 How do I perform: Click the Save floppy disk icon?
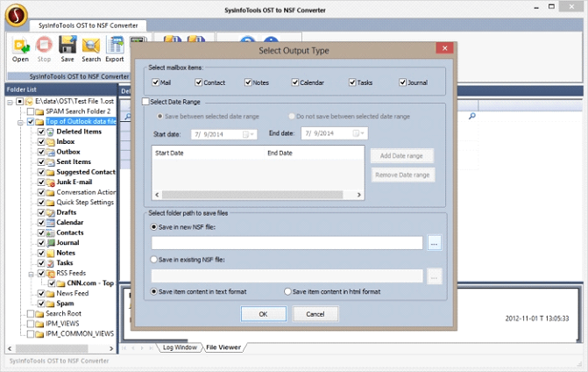pyautogui.click(x=67, y=45)
